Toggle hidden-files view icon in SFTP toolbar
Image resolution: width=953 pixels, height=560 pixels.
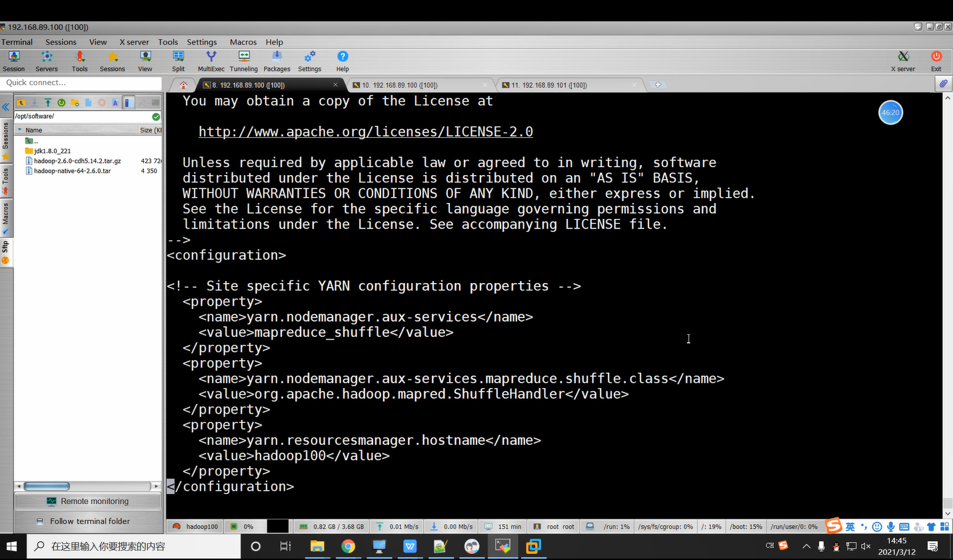pyautogui.click(x=129, y=103)
